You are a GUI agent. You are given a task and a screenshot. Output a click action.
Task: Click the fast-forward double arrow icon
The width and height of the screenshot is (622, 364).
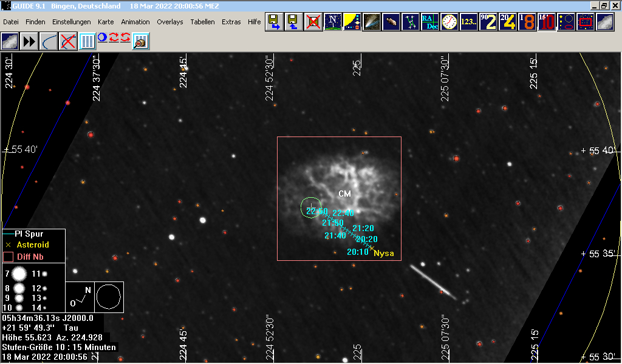point(29,41)
